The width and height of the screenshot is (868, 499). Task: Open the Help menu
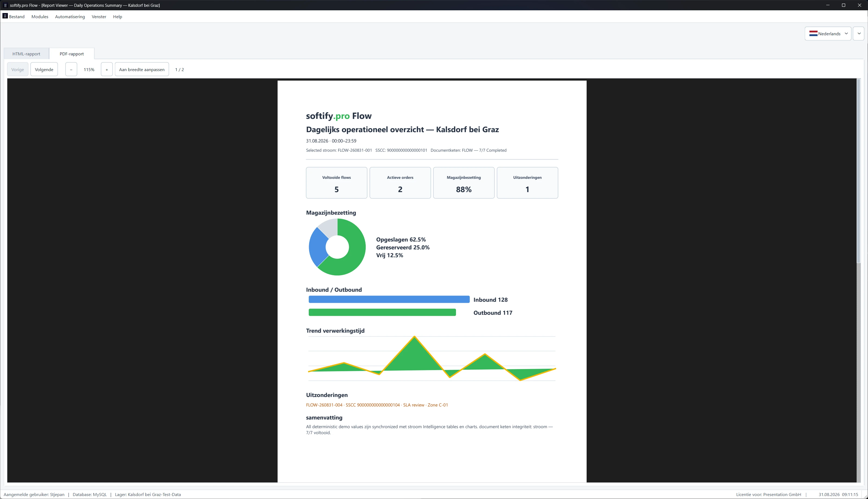click(x=117, y=17)
